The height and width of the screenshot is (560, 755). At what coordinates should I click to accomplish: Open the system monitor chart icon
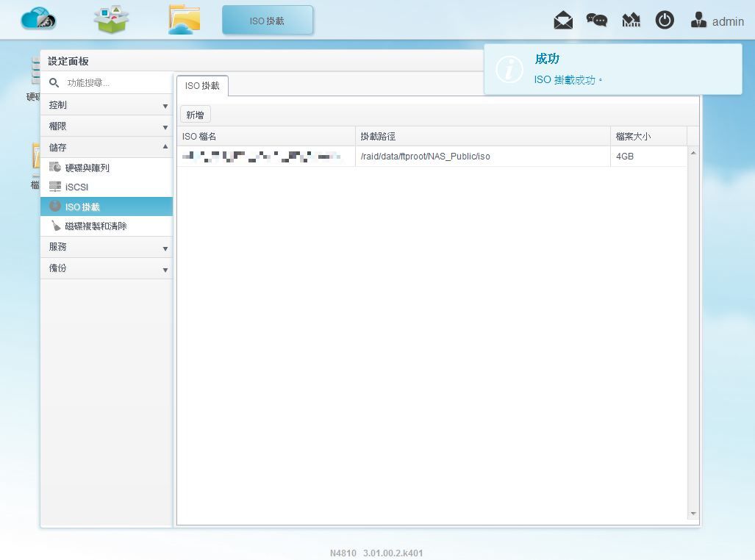[631, 21]
